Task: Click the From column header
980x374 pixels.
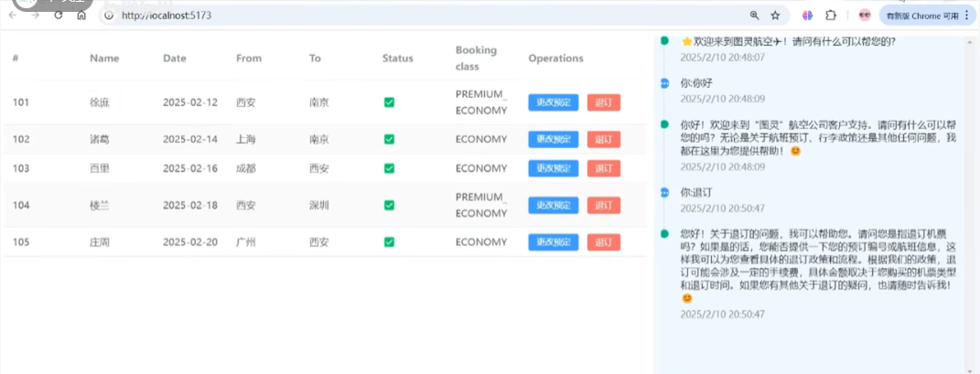Action: coord(249,59)
